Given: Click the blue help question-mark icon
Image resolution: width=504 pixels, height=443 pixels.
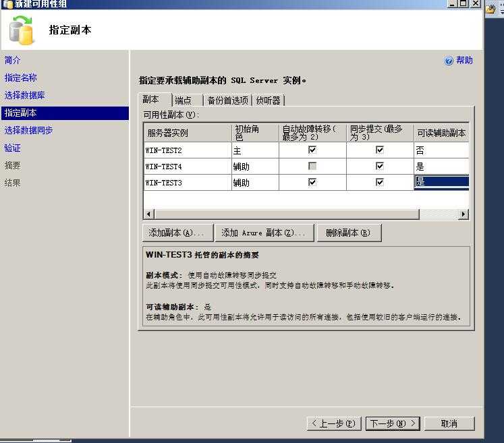Looking at the screenshot, I should click(449, 61).
